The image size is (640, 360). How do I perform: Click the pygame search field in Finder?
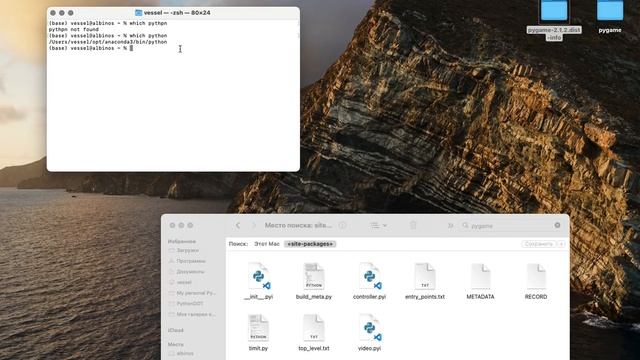coord(511,225)
